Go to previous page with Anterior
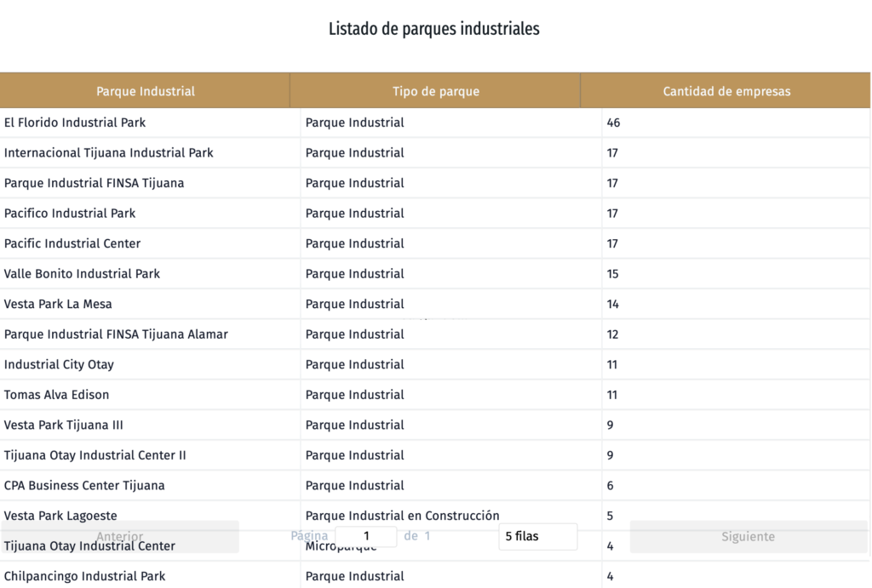 point(119,537)
